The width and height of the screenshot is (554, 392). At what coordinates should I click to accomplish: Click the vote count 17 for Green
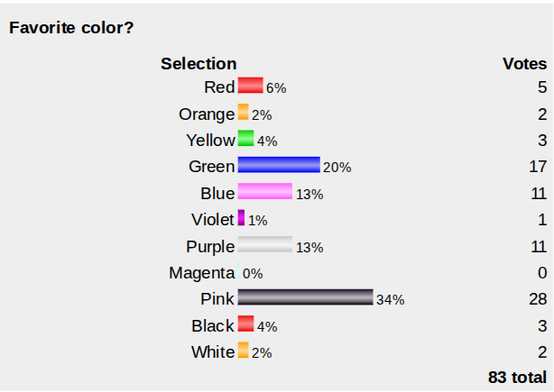539,166
